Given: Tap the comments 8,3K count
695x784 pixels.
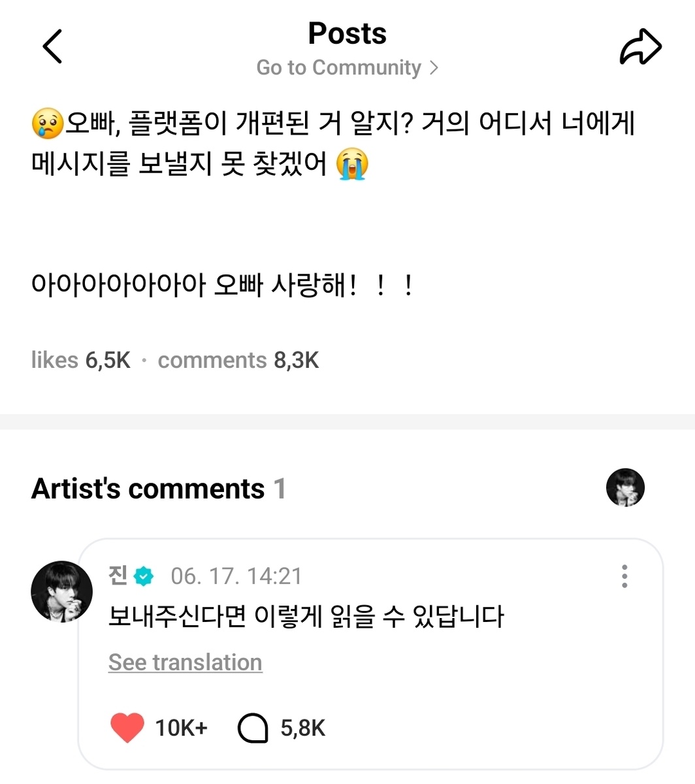Looking at the screenshot, I should click(238, 360).
